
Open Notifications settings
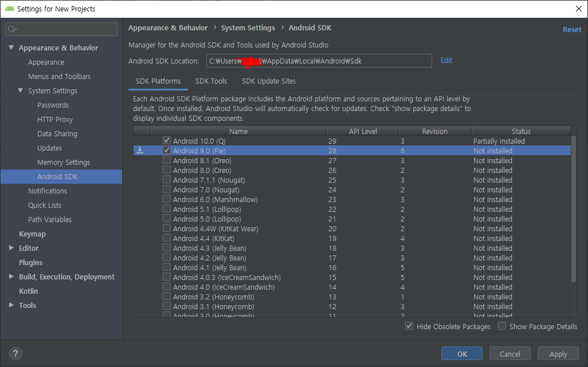[x=47, y=191]
